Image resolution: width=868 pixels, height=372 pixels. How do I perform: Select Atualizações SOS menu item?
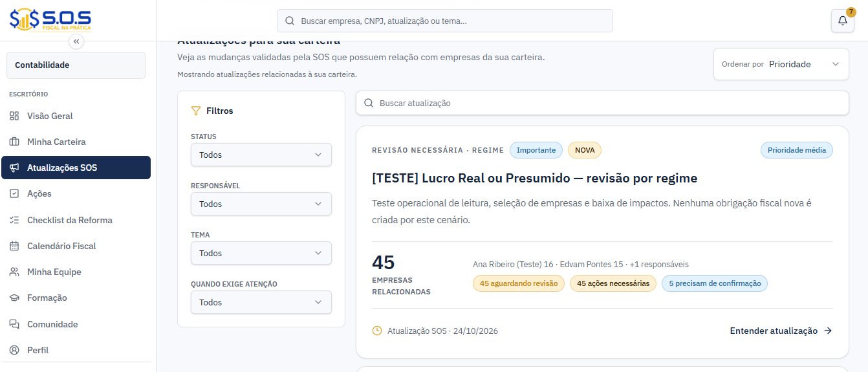tap(76, 168)
